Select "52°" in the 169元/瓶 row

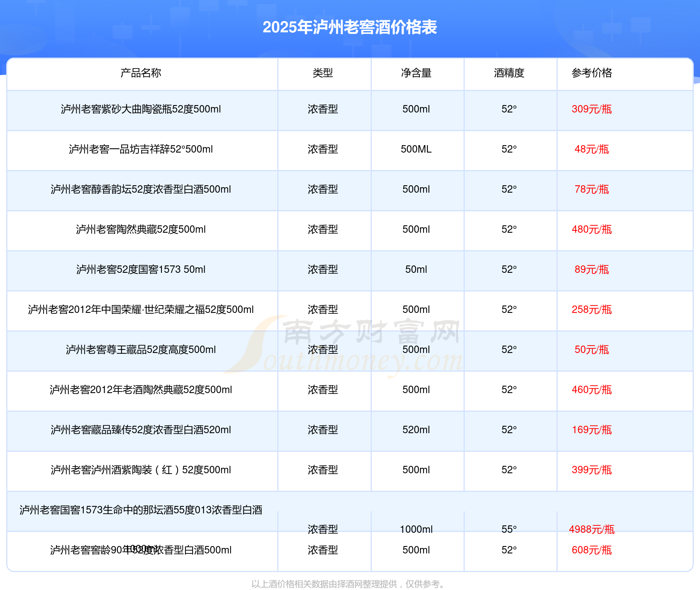[509, 430]
